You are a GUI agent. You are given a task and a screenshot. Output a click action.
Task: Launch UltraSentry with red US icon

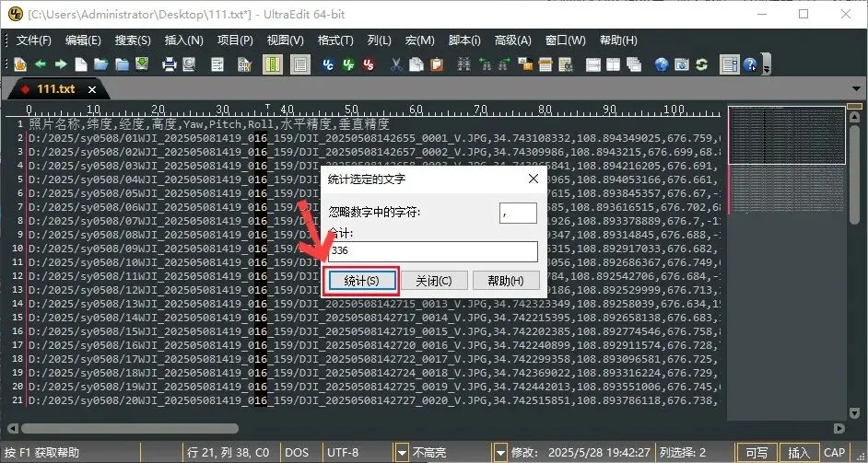(369, 64)
